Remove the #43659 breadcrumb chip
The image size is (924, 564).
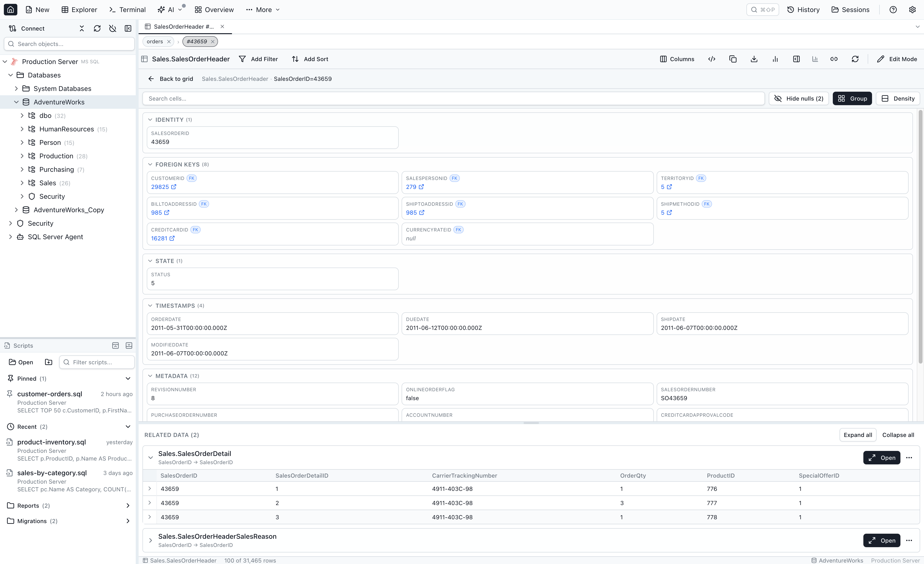[213, 42]
